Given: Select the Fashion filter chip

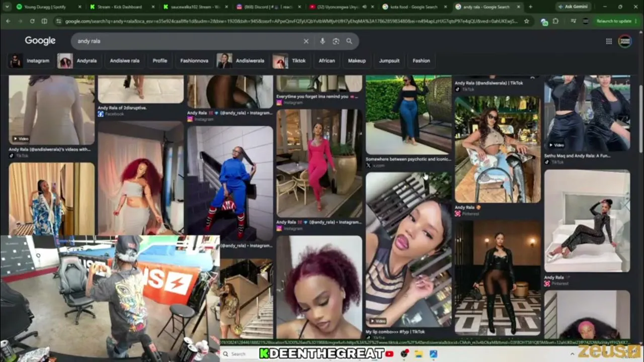Looking at the screenshot, I should (421, 61).
